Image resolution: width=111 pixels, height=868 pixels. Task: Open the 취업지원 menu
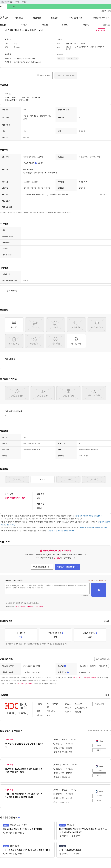pos(37,18)
